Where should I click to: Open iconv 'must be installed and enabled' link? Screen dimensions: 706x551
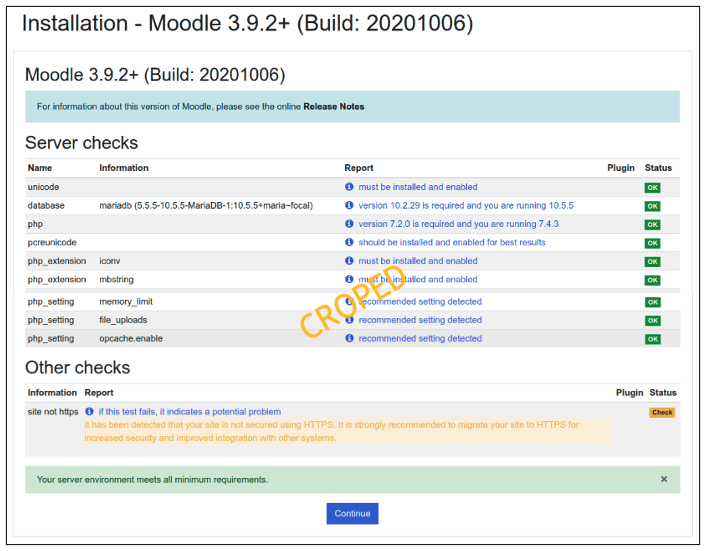[x=418, y=261]
